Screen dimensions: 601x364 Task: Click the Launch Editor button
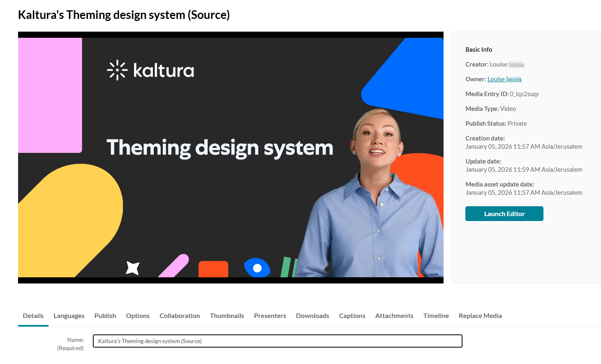pyautogui.click(x=504, y=214)
